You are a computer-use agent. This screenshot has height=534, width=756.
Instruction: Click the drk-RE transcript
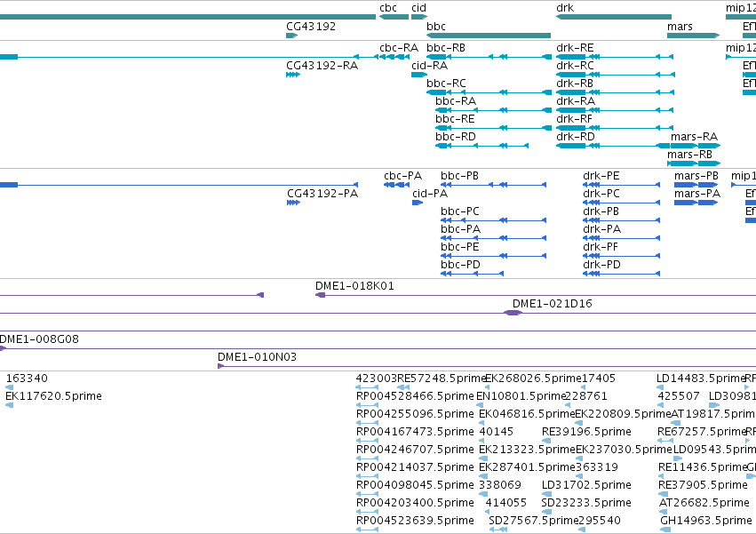click(x=614, y=57)
